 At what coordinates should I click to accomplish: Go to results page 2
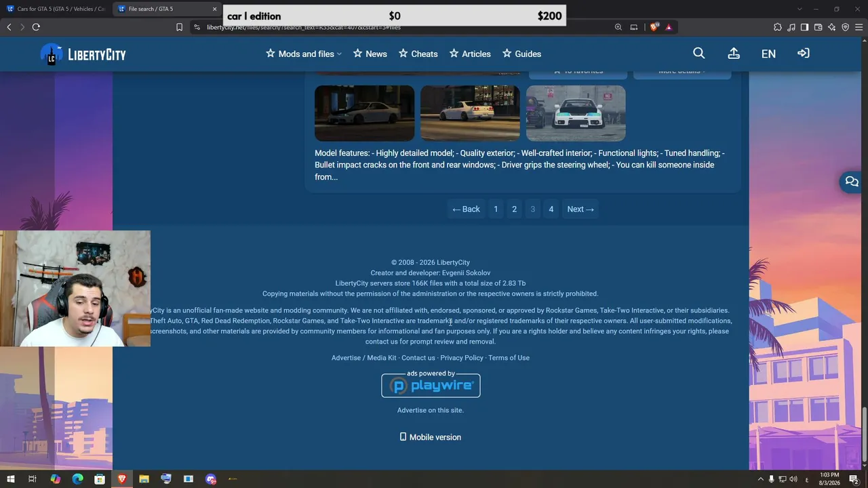click(514, 209)
